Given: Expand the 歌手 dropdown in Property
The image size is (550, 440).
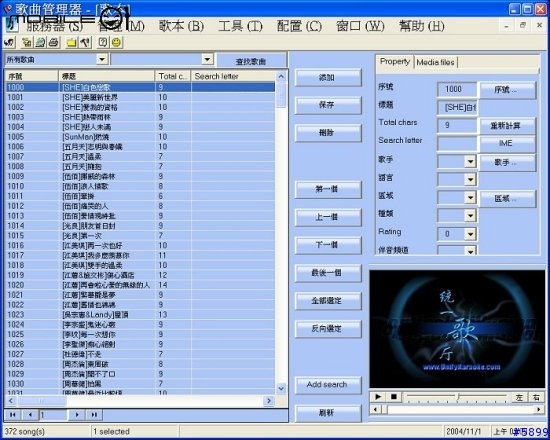Looking at the screenshot, I should 470,161.
